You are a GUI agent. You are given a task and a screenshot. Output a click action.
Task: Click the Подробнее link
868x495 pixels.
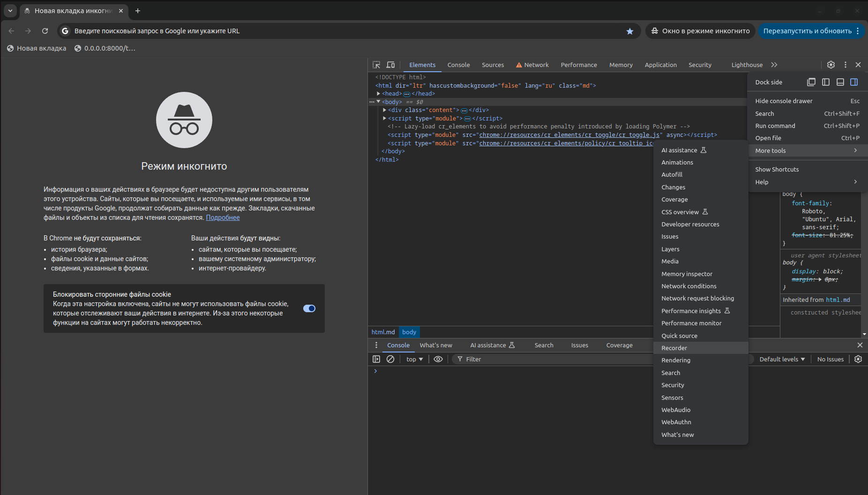(223, 217)
